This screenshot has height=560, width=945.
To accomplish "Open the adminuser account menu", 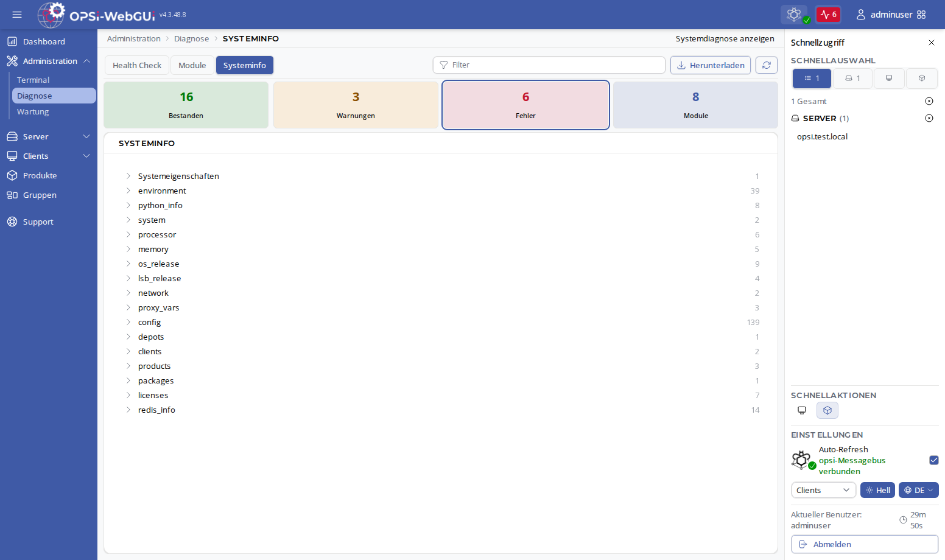I will (x=884, y=15).
